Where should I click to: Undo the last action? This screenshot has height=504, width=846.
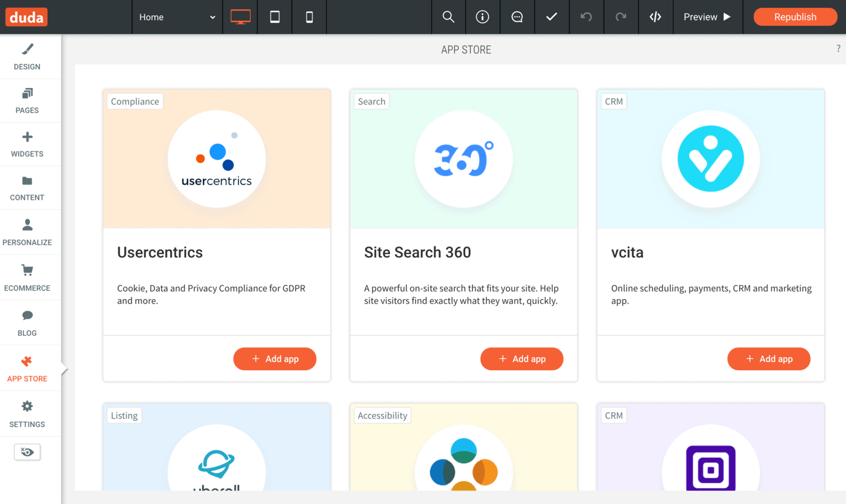586,17
